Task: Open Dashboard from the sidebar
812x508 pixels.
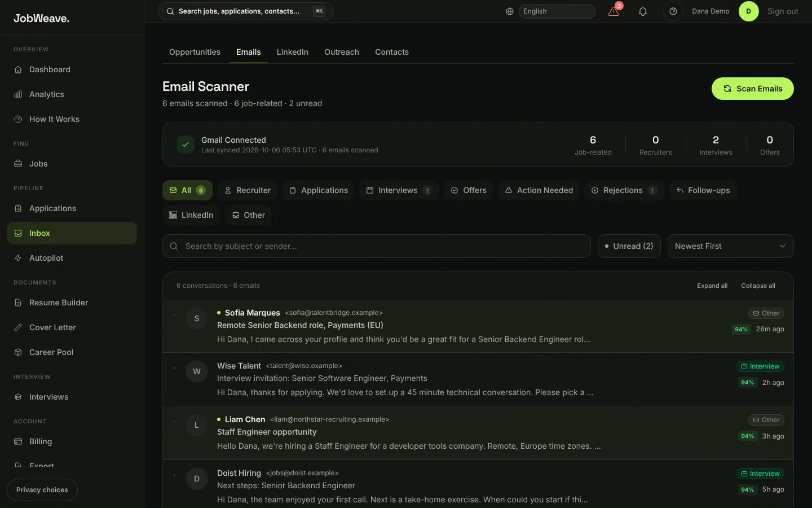Action: click(x=72, y=69)
